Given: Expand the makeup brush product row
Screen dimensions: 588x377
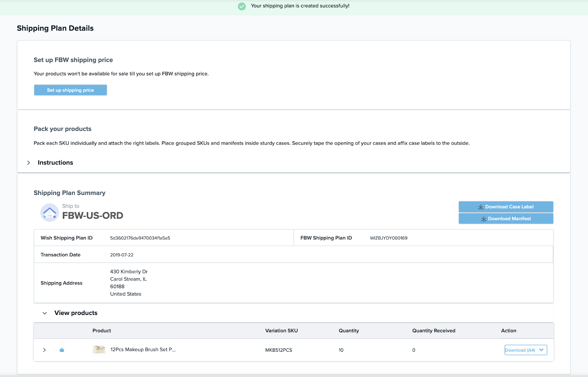Looking at the screenshot, I should click(44, 350).
